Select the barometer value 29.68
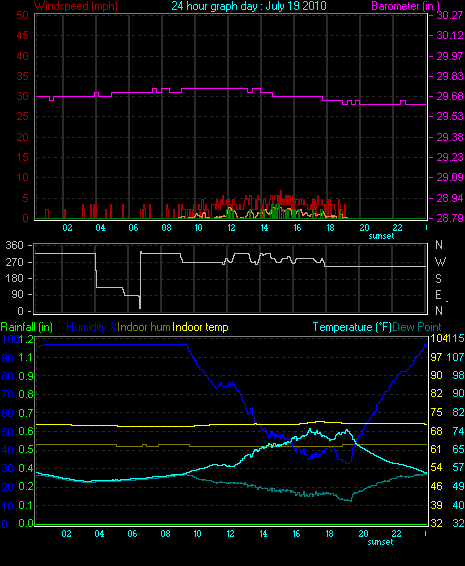The image size is (465, 566). coord(450,96)
